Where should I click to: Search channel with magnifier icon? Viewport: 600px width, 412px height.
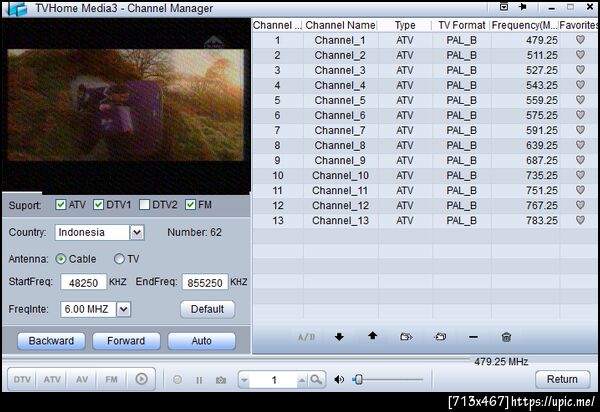pos(316,379)
